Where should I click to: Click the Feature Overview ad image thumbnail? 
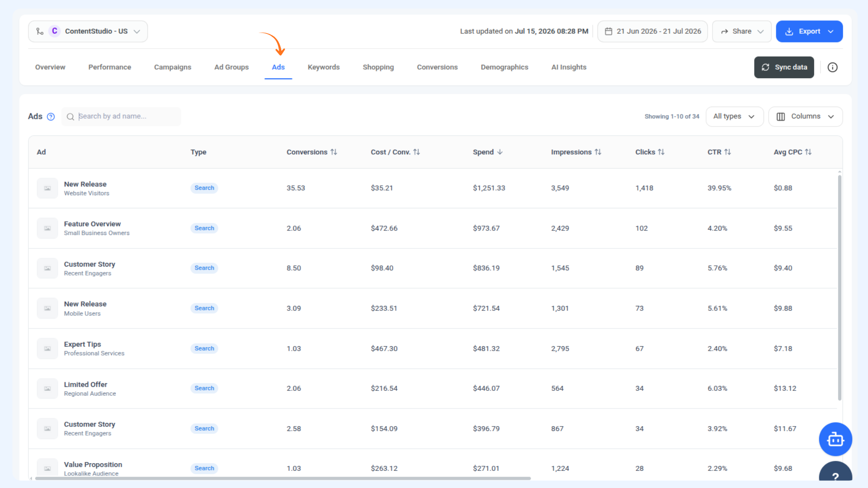pos(47,228)
